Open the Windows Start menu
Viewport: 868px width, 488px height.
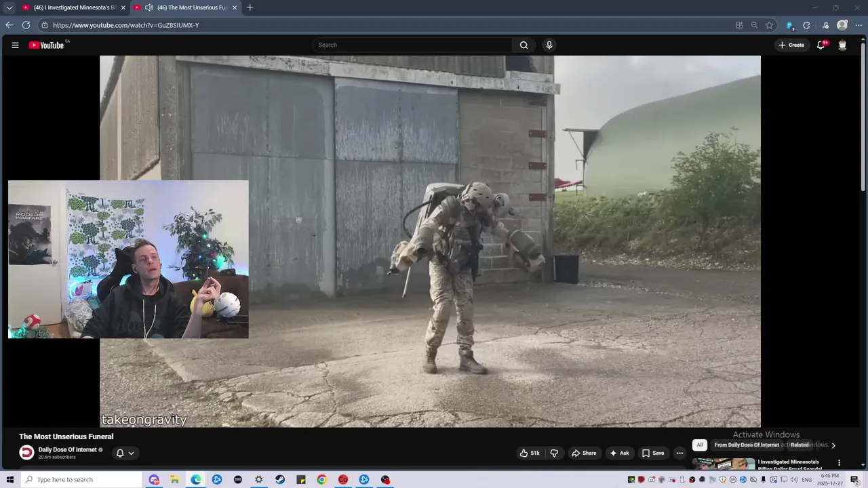(x=9, y=479)
